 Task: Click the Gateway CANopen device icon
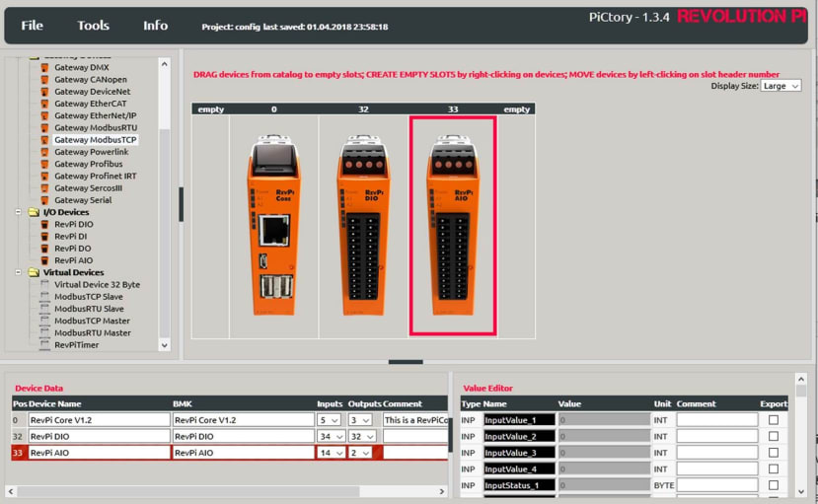tap(44, 79)
